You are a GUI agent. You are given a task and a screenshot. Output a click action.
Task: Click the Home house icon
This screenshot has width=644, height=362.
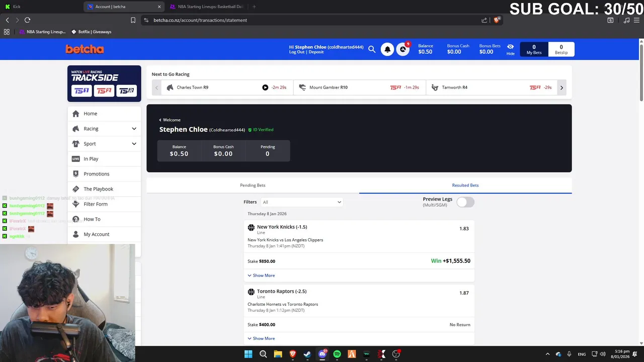point(76,114)
